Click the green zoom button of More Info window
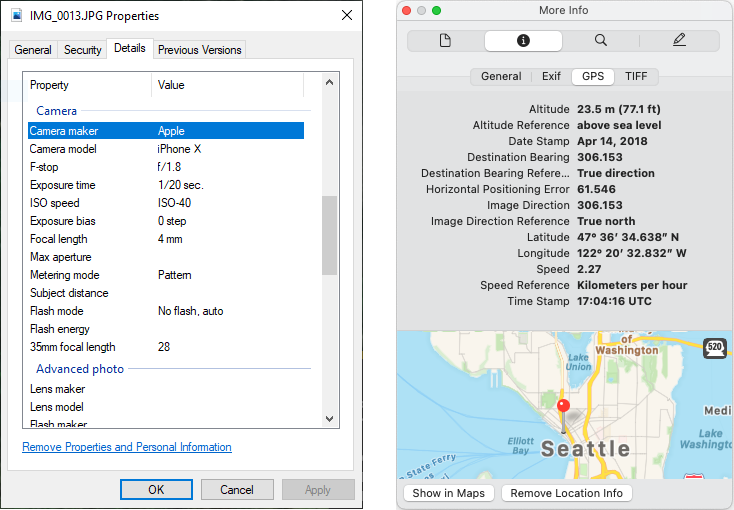The height and width of the screenshot is (510, 734). pos(436,10)
